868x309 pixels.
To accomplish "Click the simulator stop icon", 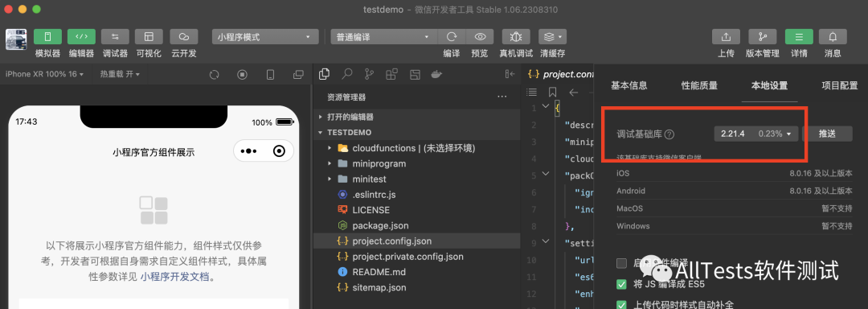I will click(242, 75).
